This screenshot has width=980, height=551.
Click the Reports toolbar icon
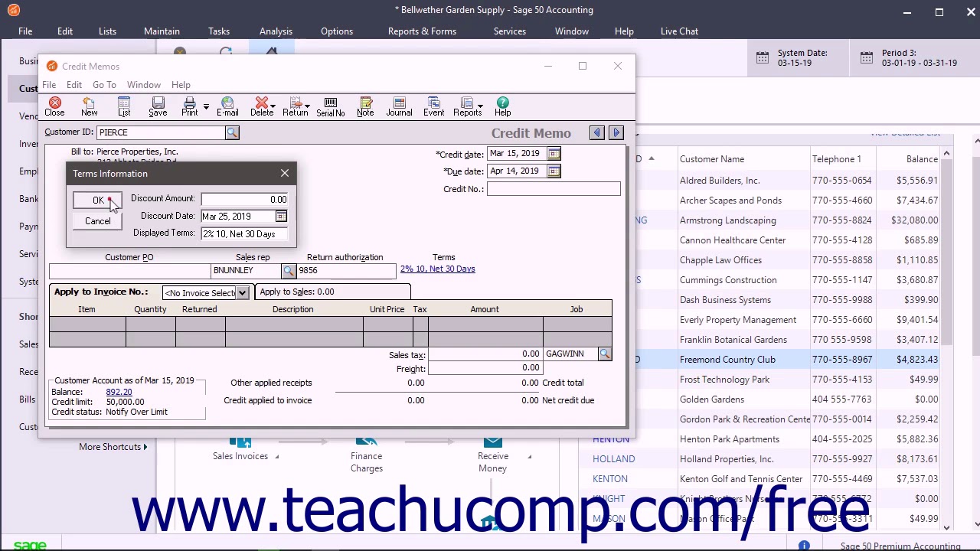click(467, 106)
